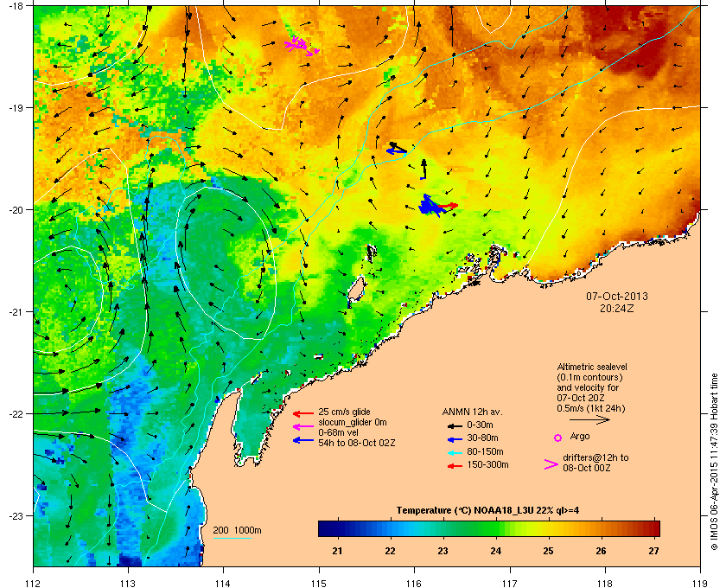Click the magenta drifters chevron symbol
This screenshot has width=726, height=588.
[x=551, y=464]
